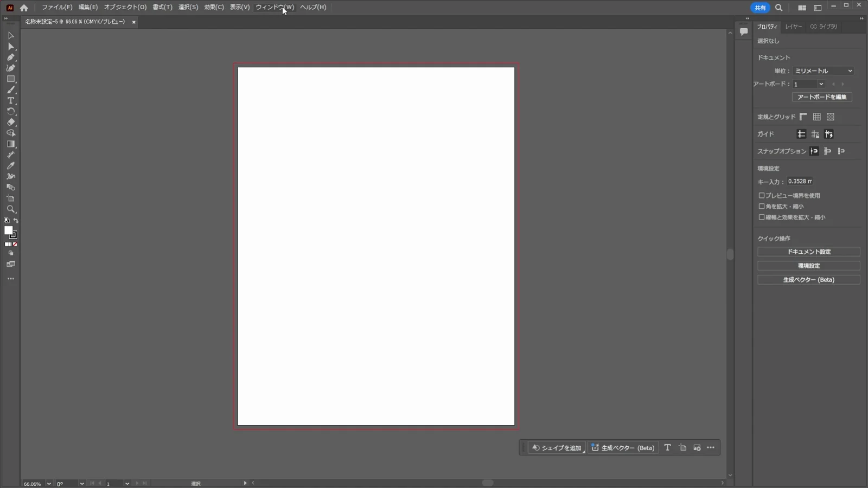Select the Curvature tool
This screenshot has width=868, height=488.
click(10, 68)
